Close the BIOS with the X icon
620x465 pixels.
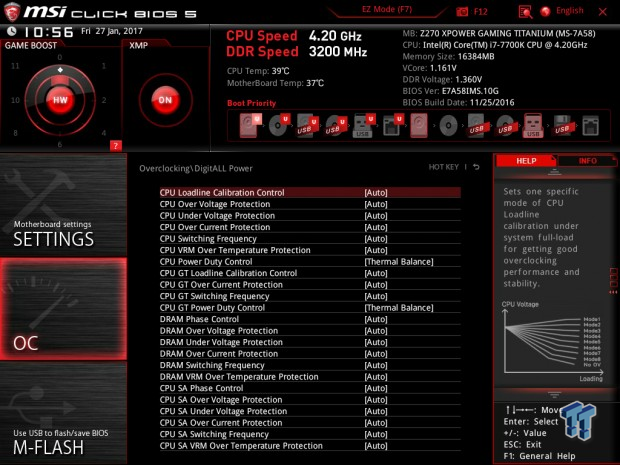point(603,12)
